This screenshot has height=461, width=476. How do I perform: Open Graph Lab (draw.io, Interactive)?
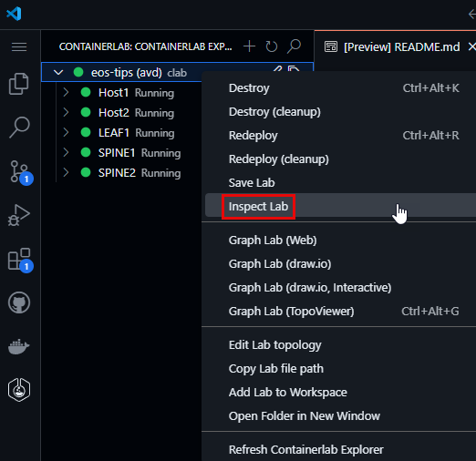click(340, 288)
